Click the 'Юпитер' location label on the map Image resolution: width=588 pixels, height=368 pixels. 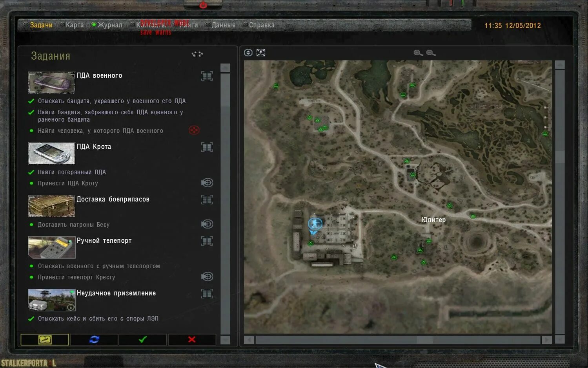point(433,220)
